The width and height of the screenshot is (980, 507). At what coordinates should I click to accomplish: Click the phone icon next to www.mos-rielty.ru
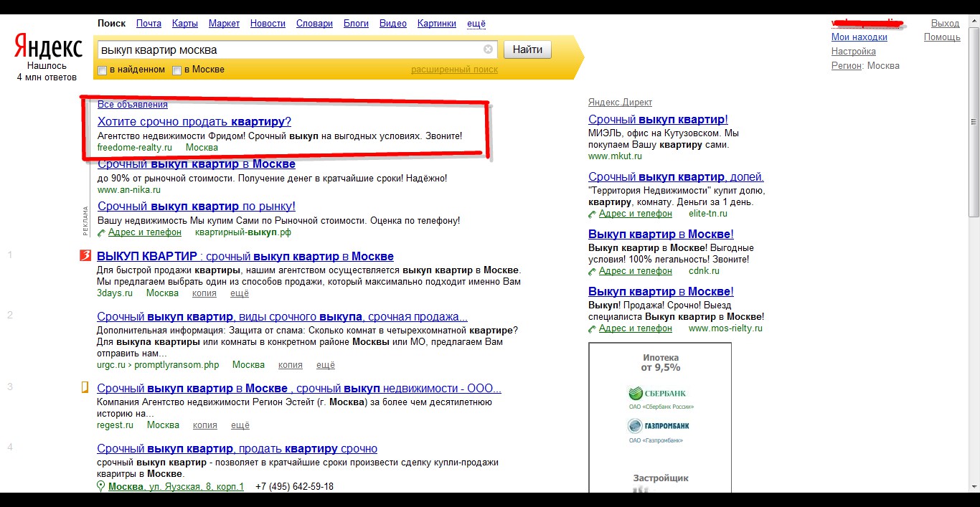coord(593,328)
